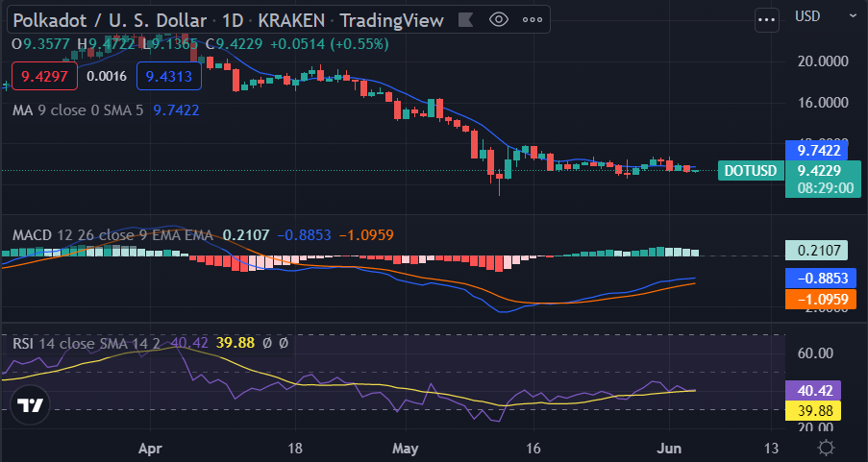868x462 pixels.
Task: Click the 1D interval in the title
Action: click(x=233, y=21)
